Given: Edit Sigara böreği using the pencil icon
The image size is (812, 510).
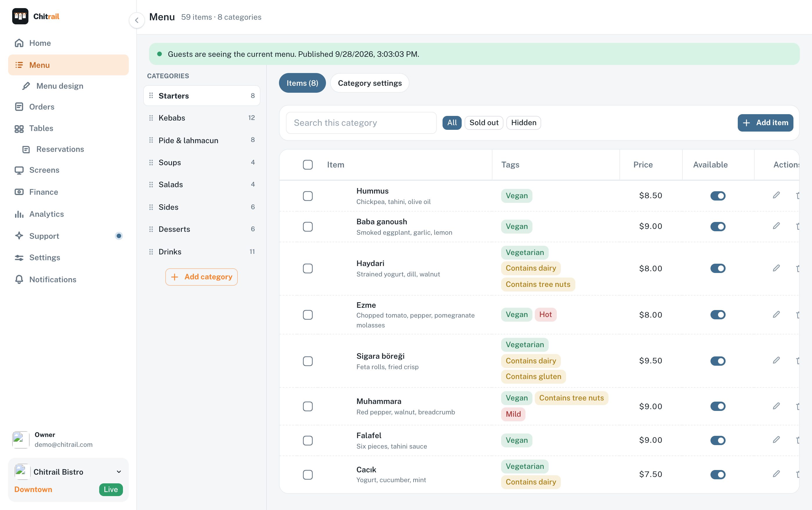Looking at the screenshot, I should (776, 360).
